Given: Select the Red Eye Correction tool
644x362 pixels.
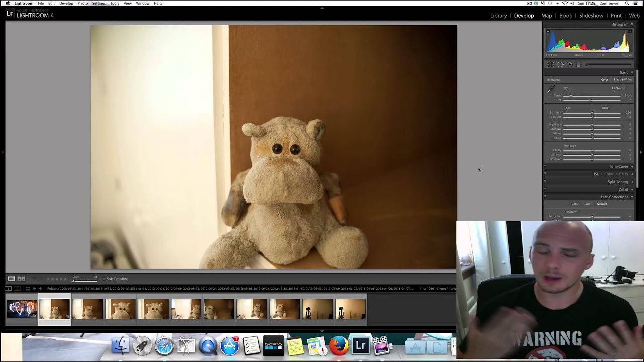Looking at the screenshot, I should (570, 65).
